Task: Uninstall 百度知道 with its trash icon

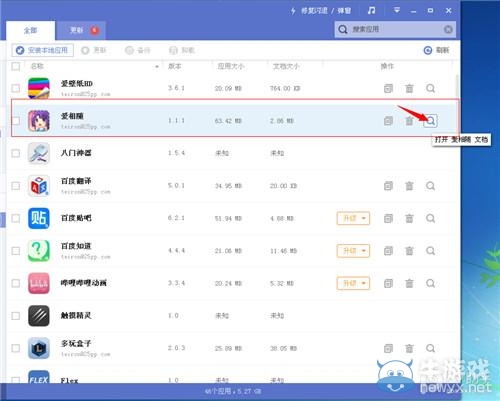Action: [x=409, y=251]
